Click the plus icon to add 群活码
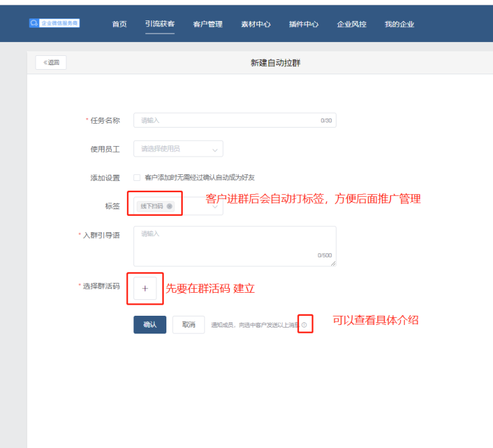 coord(145,288)
